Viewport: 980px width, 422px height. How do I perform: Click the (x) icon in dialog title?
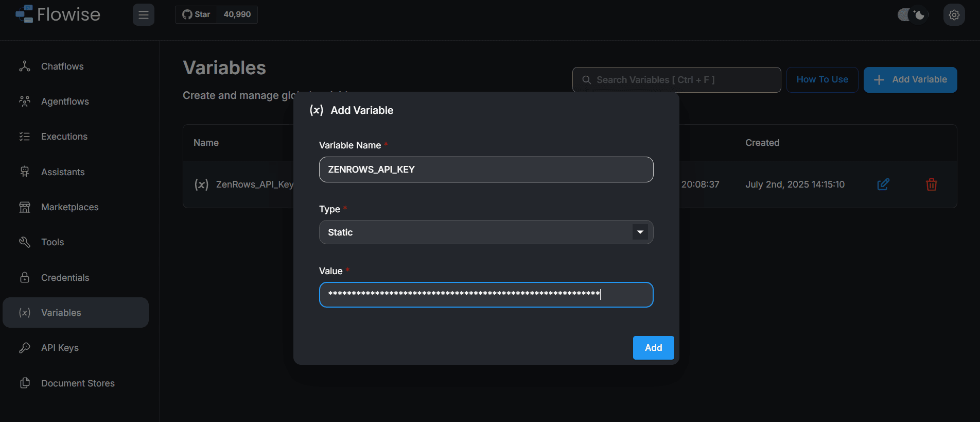click(317, 110)
